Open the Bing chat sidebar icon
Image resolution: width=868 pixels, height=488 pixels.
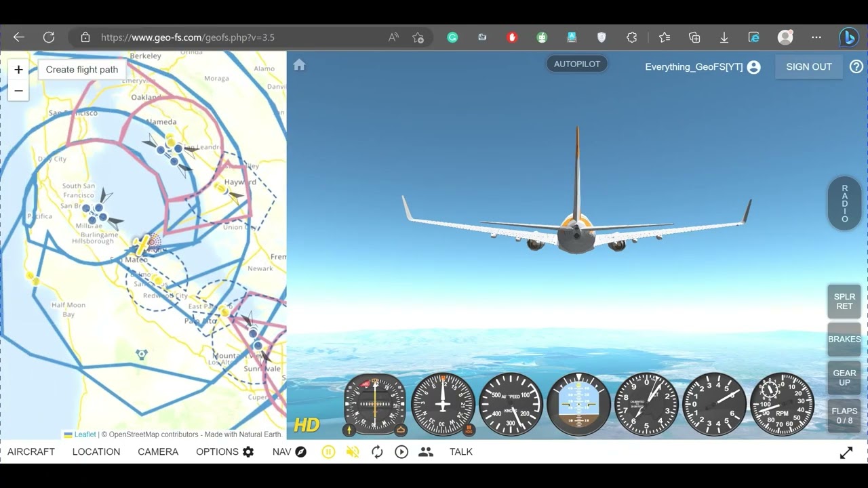coord(848,37)
